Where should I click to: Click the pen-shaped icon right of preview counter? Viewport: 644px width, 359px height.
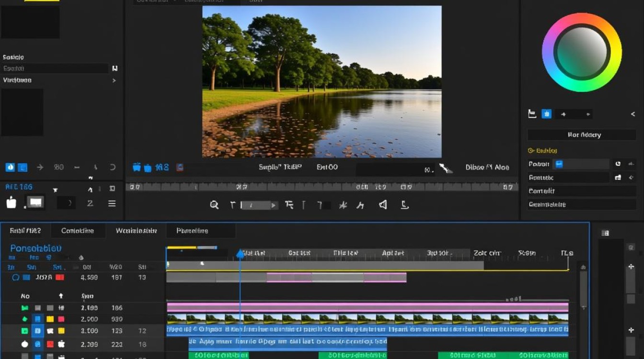coord(446,168)
